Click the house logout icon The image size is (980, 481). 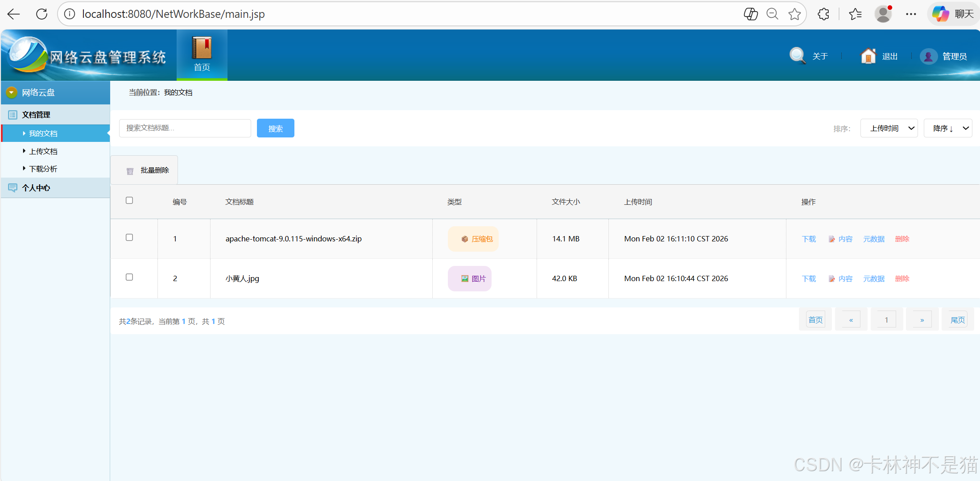pyautogui.click(x=868, y=56)
